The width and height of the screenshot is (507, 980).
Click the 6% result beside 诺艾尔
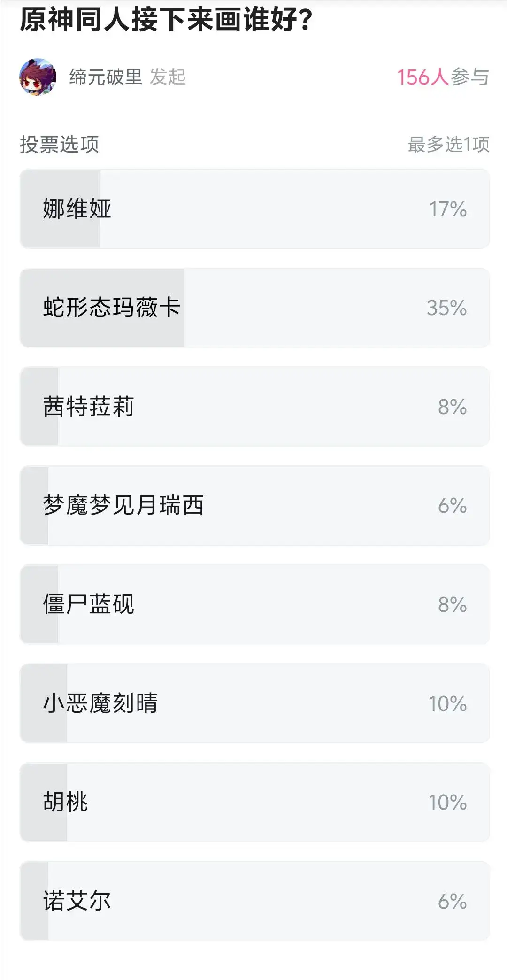click(452, 901)
